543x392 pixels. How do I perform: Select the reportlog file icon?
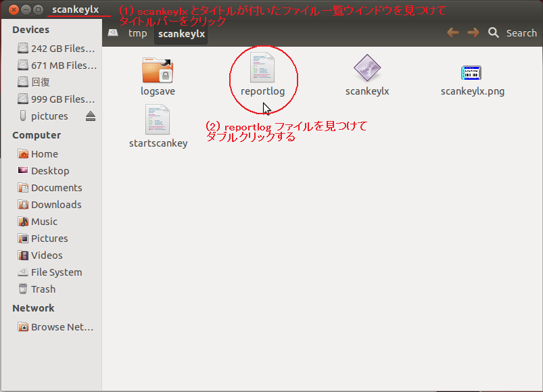coord(262,68)
